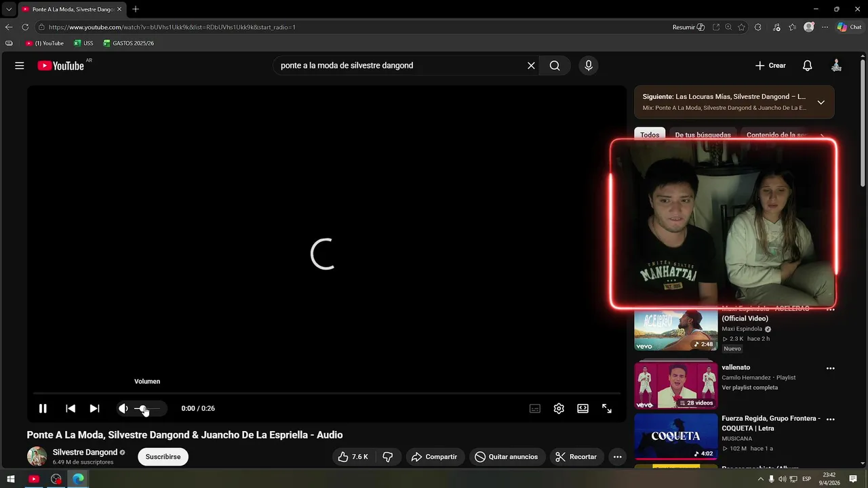Go to the YouTube home logo
868x488 pixels.
(x=60, y=66)
